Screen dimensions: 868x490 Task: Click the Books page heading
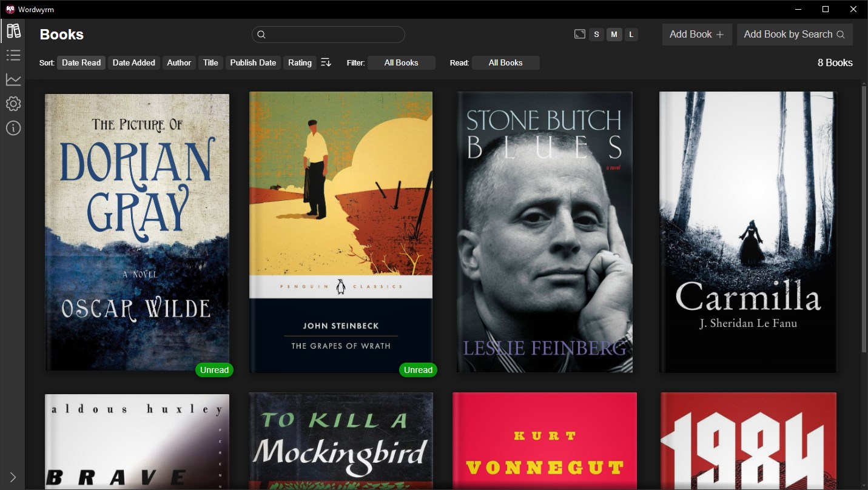click(x=62, y=35)
